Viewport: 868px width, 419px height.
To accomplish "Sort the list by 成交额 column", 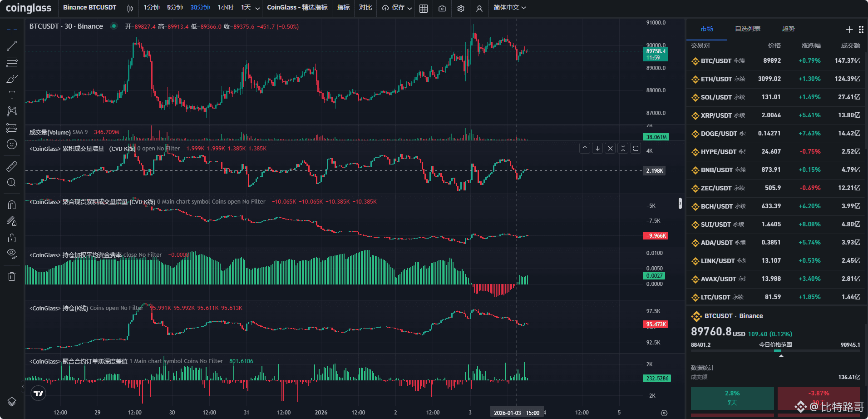I will 851,45.
